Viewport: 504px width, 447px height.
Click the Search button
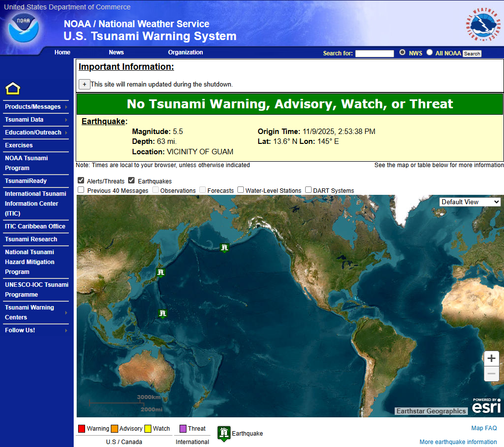tap(471, 53)
